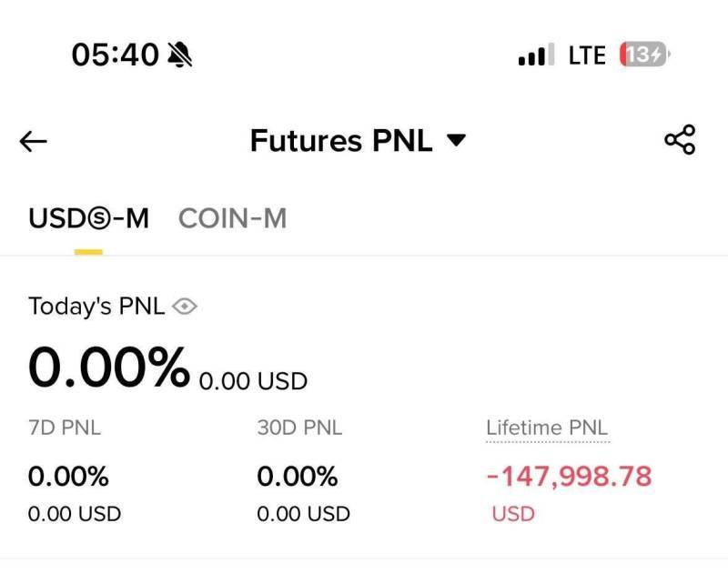Tap the 7D PNL 0.00% value
Screen dimensions: 728x584
click(x=68, y=477)
